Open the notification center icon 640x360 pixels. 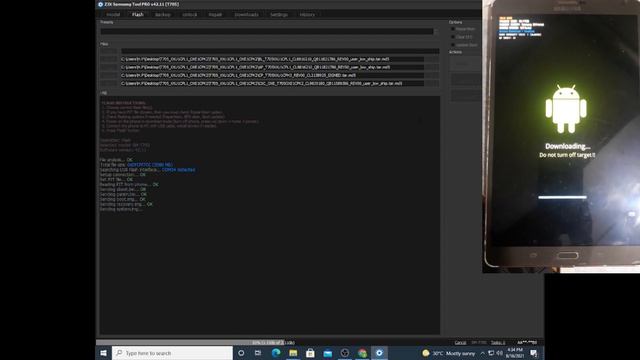(533, 353)
